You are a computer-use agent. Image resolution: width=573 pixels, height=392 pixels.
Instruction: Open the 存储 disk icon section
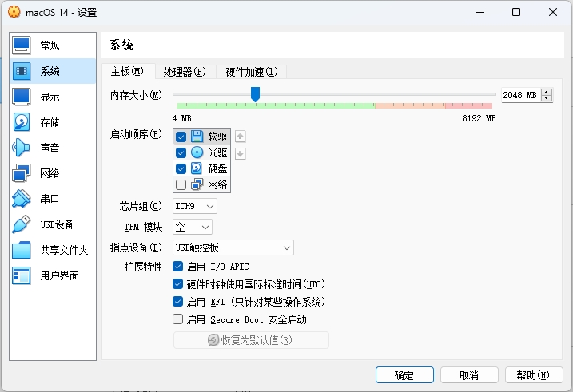click(22, 122)
